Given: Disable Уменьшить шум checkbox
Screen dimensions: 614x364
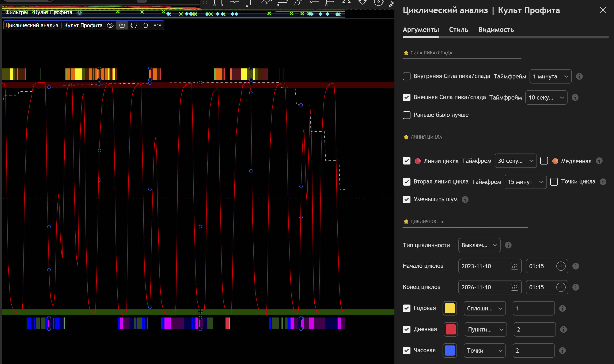Looking at the screenshot, I should 406,200.
